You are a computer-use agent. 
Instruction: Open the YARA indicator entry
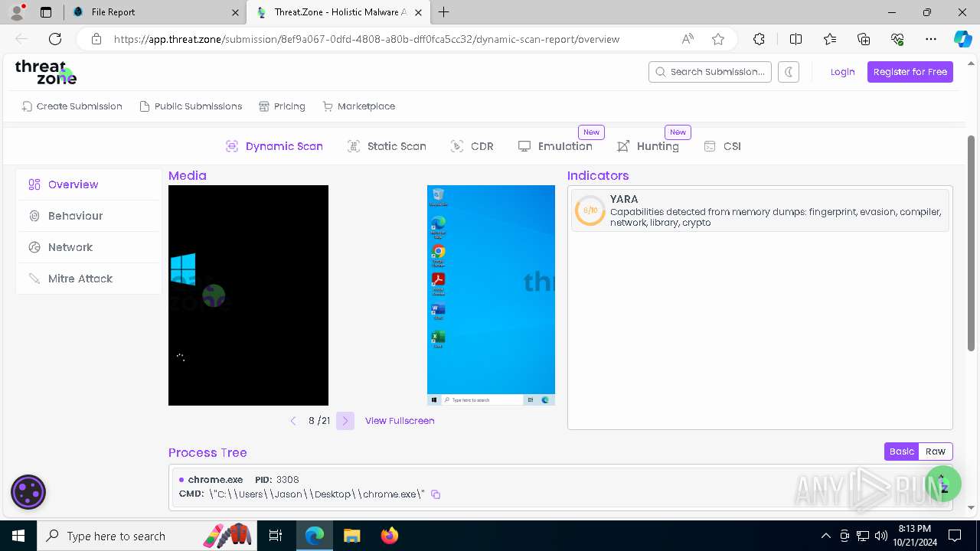(x=759, y=210)
